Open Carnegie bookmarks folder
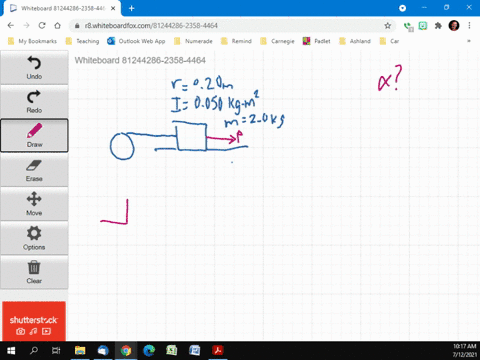This screenshot has width=480, height=360. (277, 41)
